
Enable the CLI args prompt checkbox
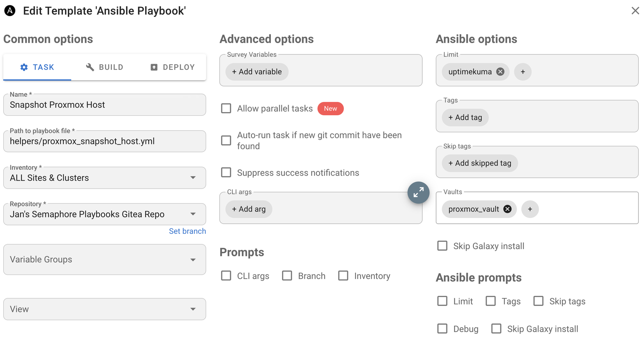pyautogui.click(x=226, y=276)
